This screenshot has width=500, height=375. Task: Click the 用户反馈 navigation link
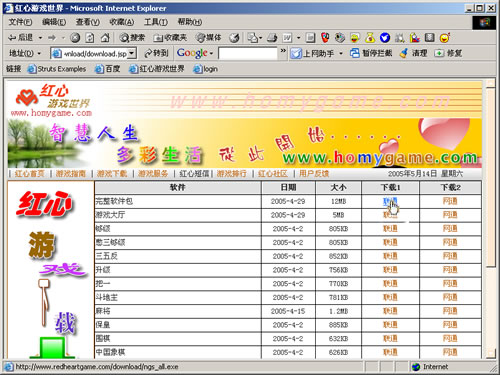tap(314, 173)
